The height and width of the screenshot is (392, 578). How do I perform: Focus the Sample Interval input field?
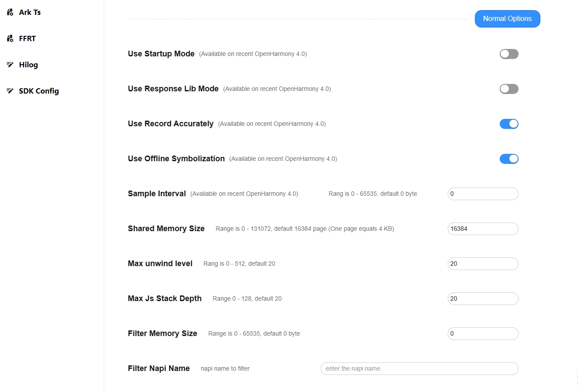click(x=483, y=194)
